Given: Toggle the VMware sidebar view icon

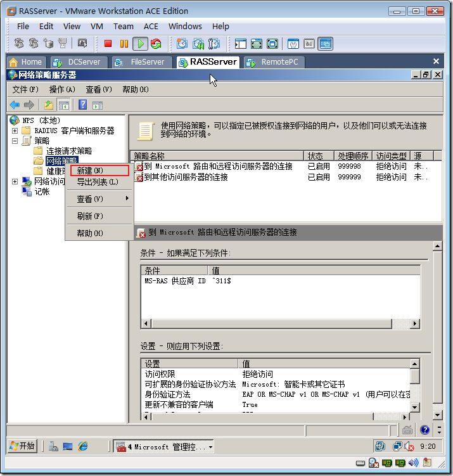Looking at the screenshot, I should (241, 44).
